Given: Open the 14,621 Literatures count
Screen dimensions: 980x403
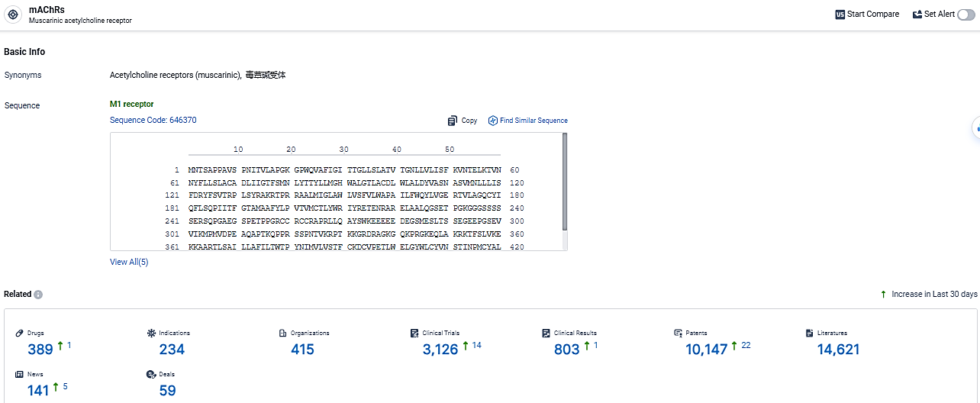Looking at the screenshot, I should (838, 350).
